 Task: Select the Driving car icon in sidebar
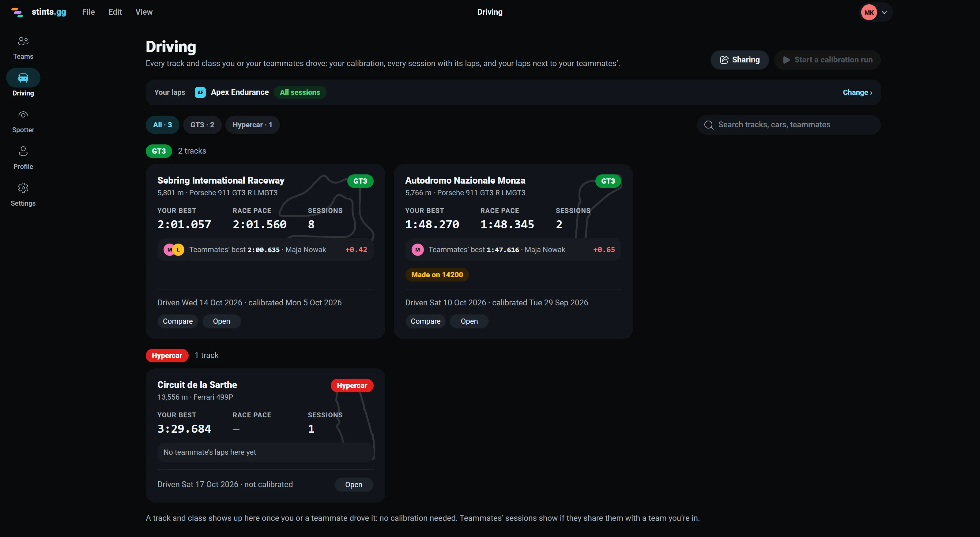point(23,77)
